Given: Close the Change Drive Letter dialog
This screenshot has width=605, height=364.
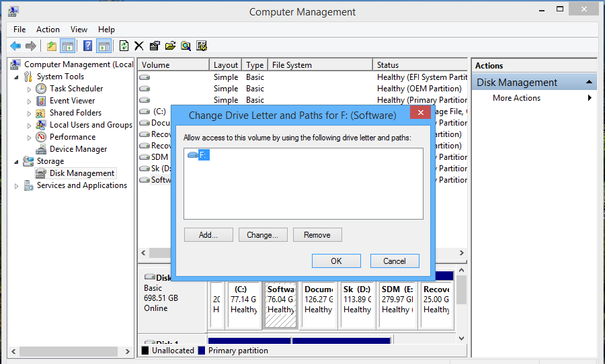Looking at the screenshot, I should click(421, 112).
